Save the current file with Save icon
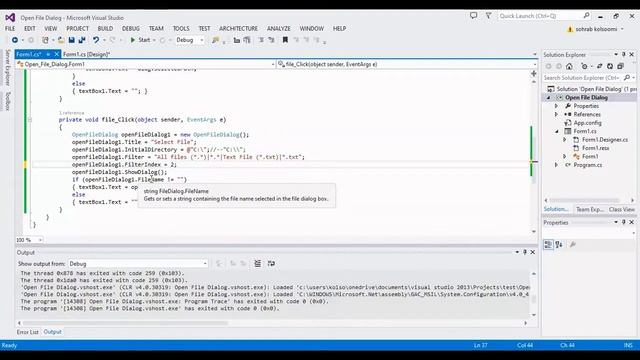Image resolution: width=640 pixels, height=360 pixels. click(71, 40)
